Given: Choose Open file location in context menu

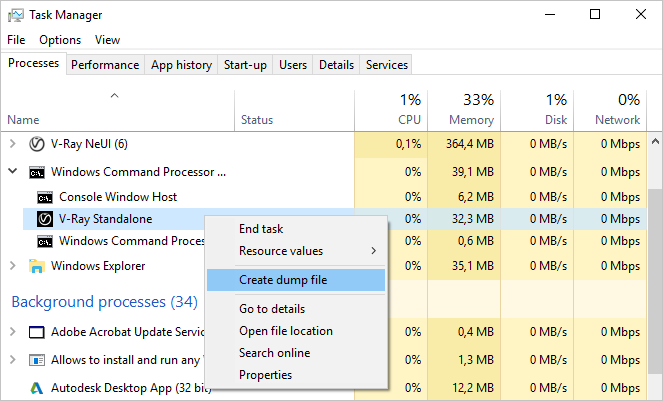Looking at the screenshot, I should pos(296,331).
